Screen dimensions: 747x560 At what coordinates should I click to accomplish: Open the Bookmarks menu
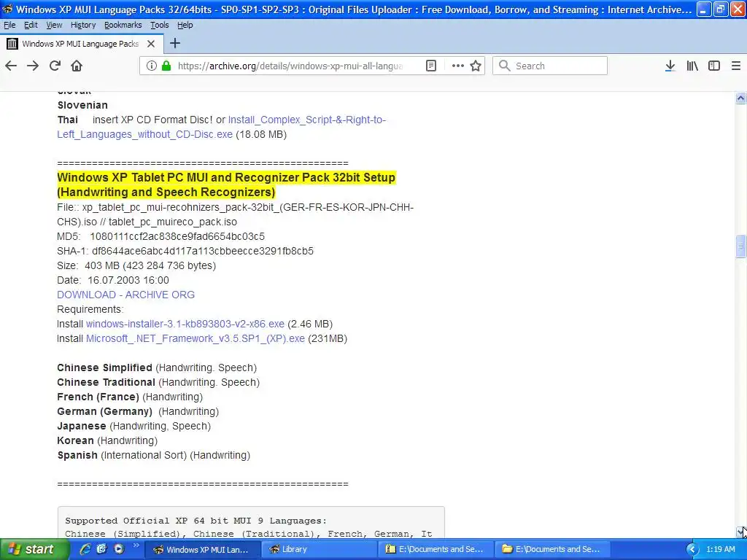coord(123,25)
